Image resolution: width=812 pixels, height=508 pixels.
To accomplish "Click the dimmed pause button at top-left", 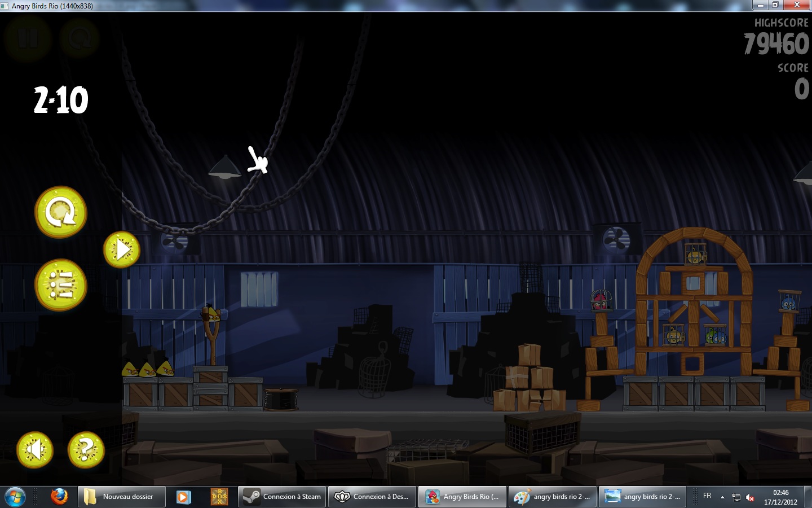I will coord(28,38).
